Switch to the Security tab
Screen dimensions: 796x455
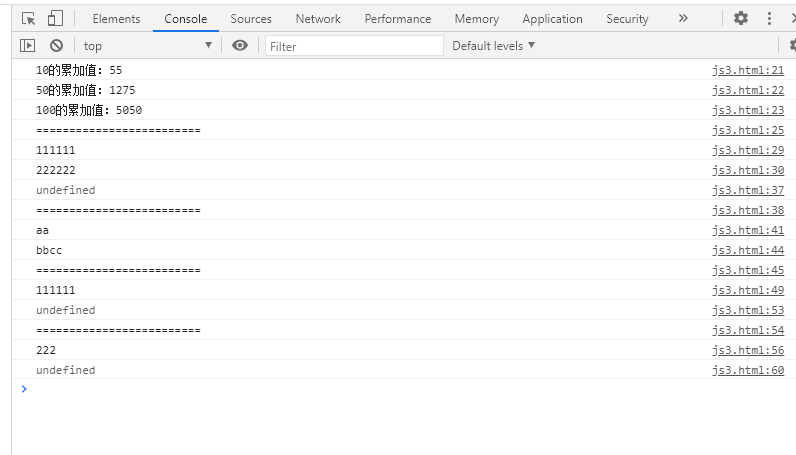tap(627, 19)
